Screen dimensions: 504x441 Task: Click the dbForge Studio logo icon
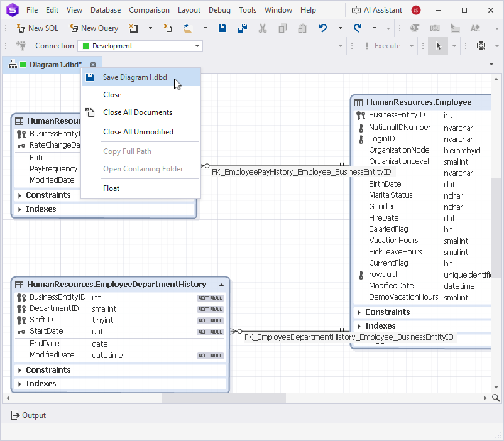(x=12, y=10)
